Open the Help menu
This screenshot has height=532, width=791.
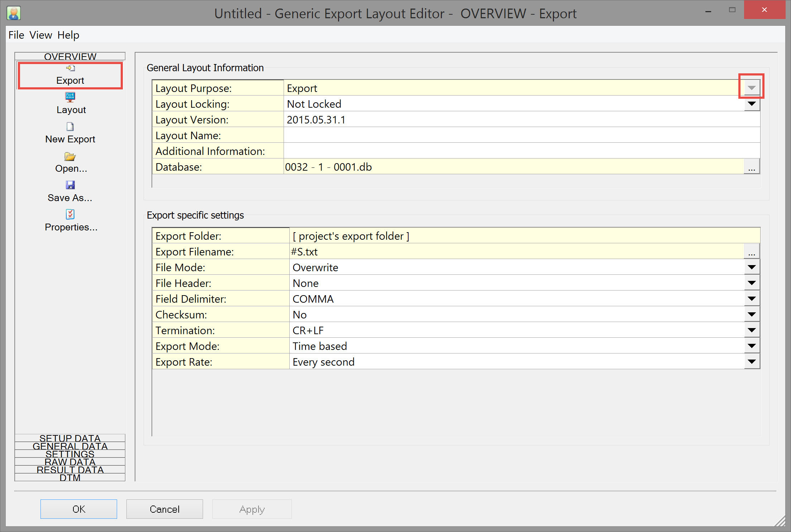click(x=68, y=35)
